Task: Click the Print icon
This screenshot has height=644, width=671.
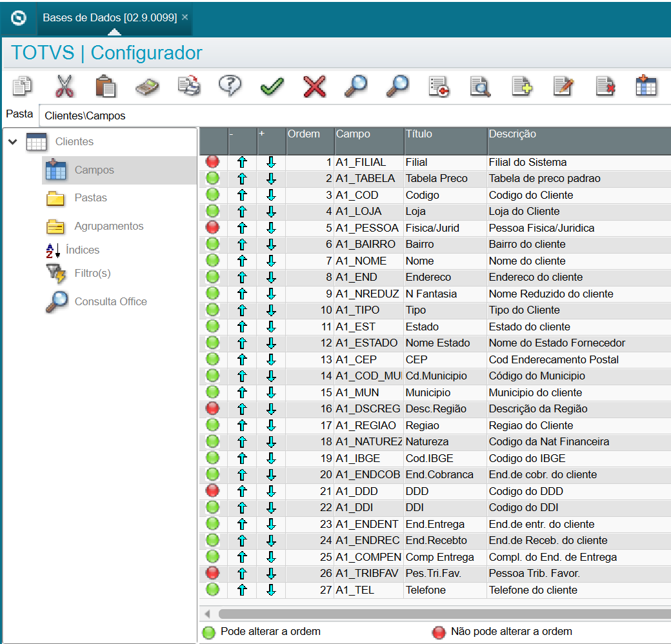Action: click(189, 86)
